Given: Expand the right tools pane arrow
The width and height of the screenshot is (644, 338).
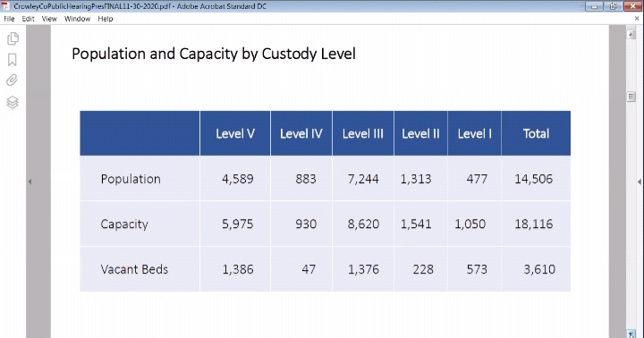Looking at the screenshot, I should click(639, 182).
